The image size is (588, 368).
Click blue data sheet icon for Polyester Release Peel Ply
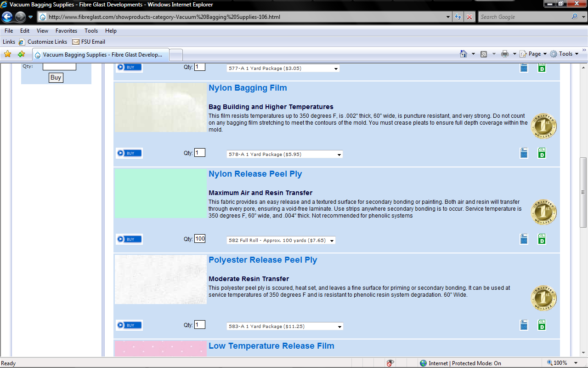point(524,325)
